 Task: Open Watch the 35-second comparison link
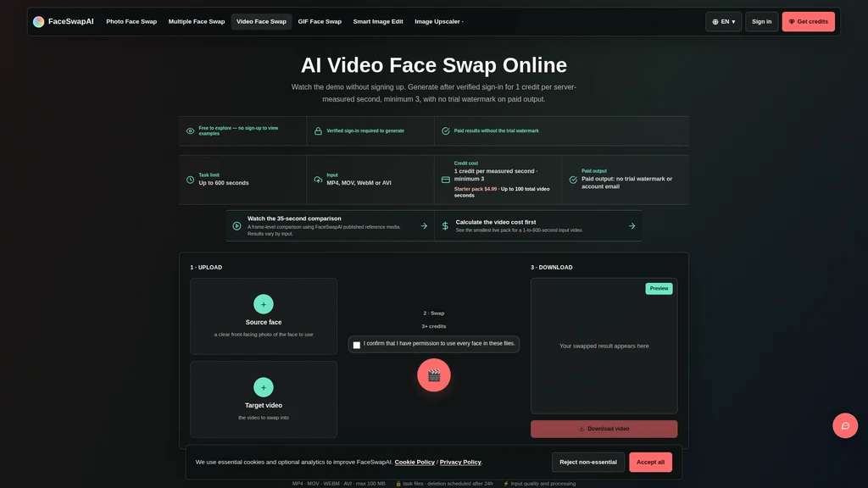[x=330, y=225]
